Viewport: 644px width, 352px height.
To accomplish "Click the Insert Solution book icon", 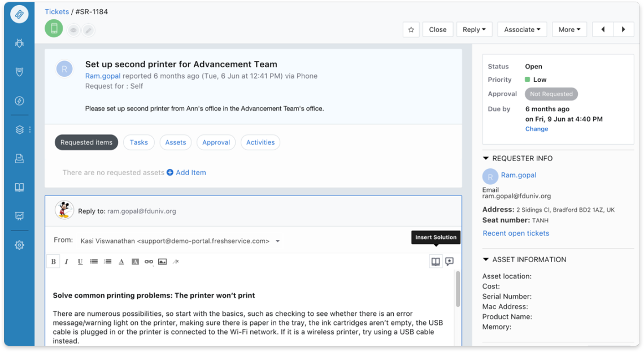I will (x=436, y=262).
